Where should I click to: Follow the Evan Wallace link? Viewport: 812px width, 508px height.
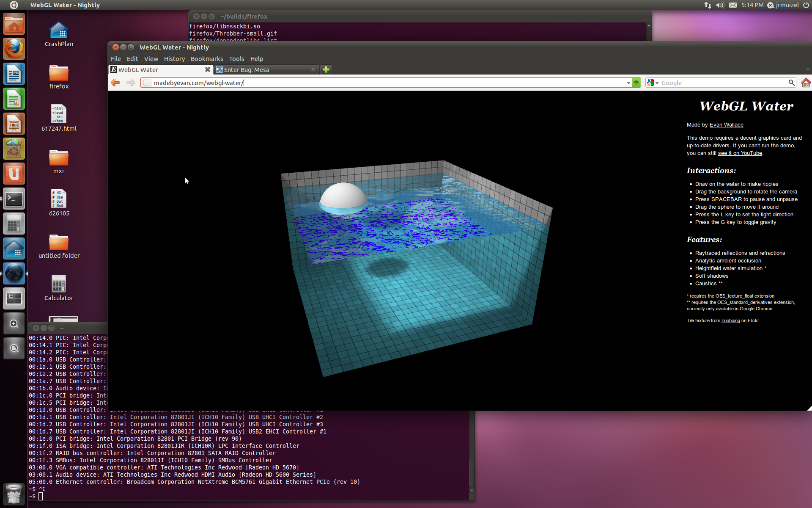726,125
